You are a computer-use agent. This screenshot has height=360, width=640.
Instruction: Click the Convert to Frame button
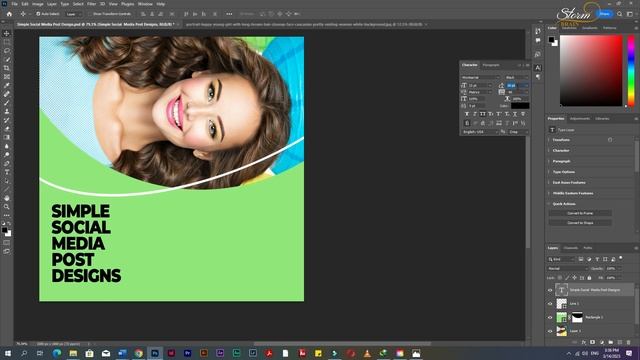click(x=580, y=213)
